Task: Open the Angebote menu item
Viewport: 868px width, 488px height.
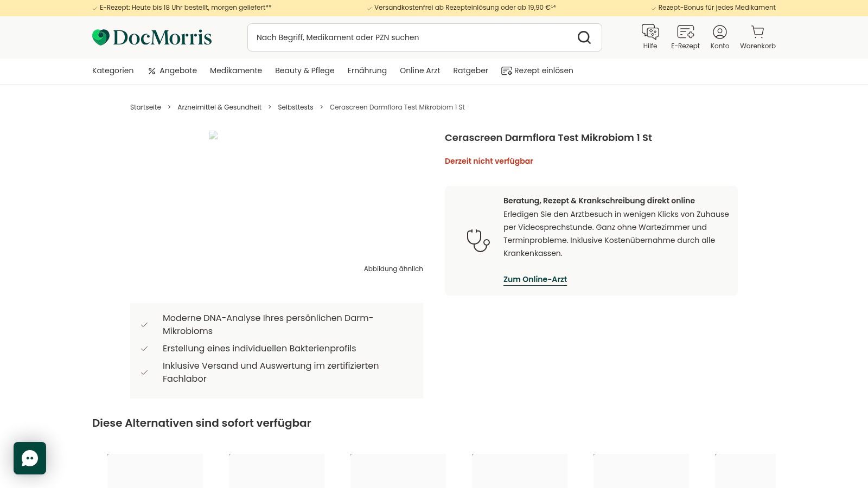Action: [173, 70]
